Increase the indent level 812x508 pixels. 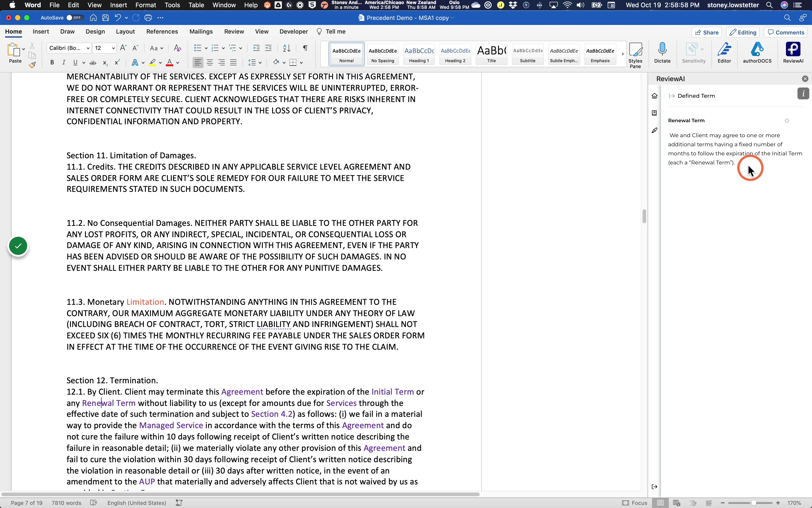(x=268, y=48)
